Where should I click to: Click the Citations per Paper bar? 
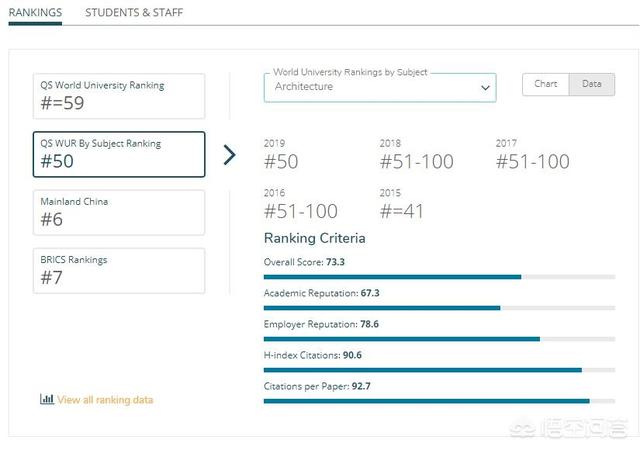tap(439, 401)
